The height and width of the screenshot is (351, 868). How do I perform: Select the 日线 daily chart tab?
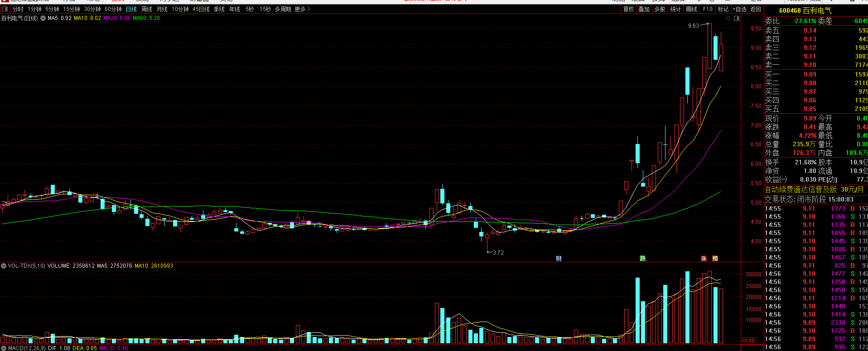[131, 9]
